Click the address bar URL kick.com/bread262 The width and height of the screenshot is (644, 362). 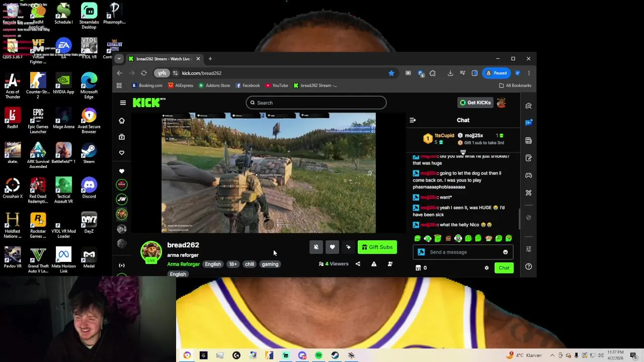pyautogui.click(x=201, y=73)
